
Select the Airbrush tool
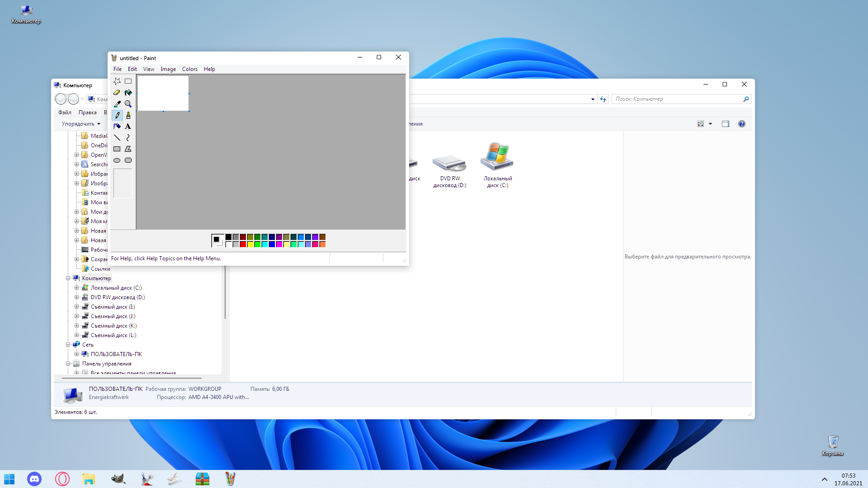click(117, 126)
